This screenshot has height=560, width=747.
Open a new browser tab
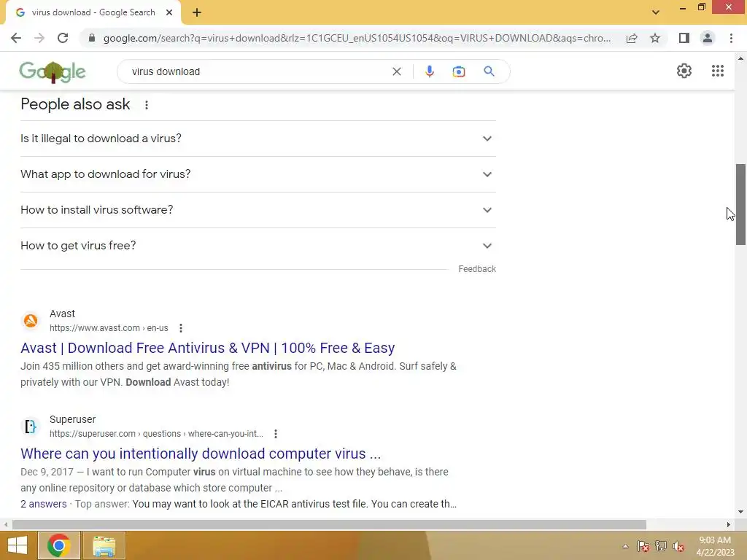(x=197, y=12)
